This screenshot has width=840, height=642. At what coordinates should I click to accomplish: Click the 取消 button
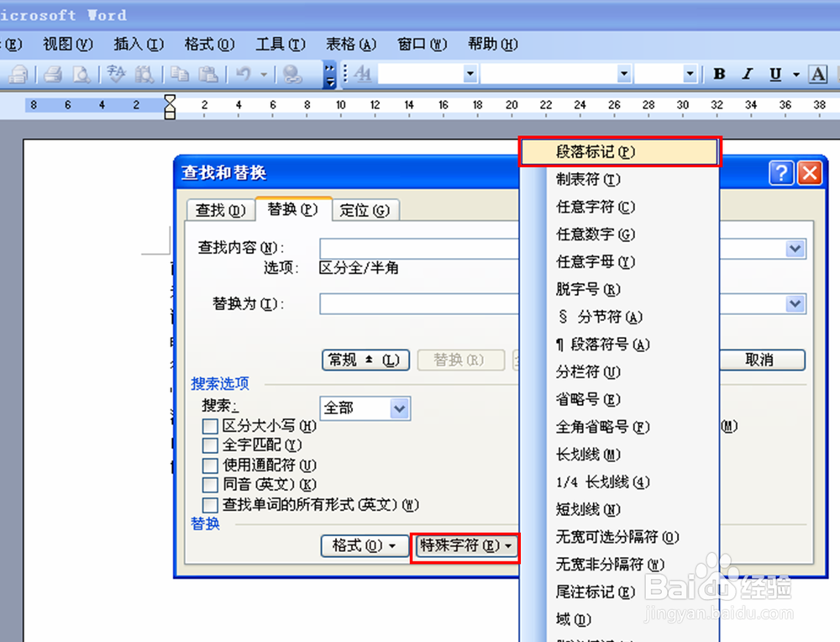pyautogui.click(x=761, y=360)
